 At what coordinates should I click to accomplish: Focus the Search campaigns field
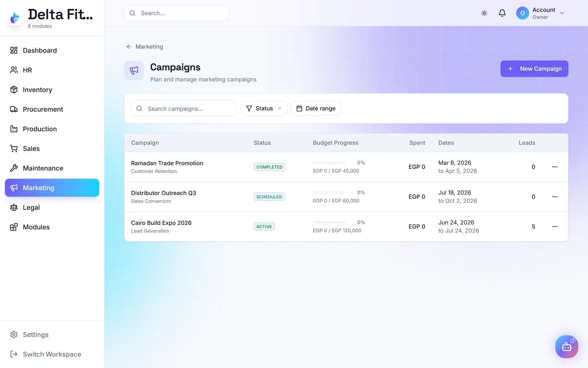(x=183, y=109)
